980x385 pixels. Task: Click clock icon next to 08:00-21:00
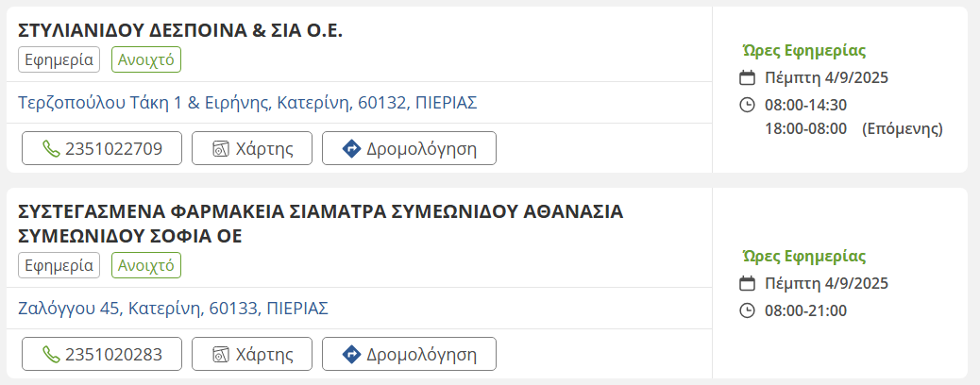pyautogui.click(x=747, y=310)
